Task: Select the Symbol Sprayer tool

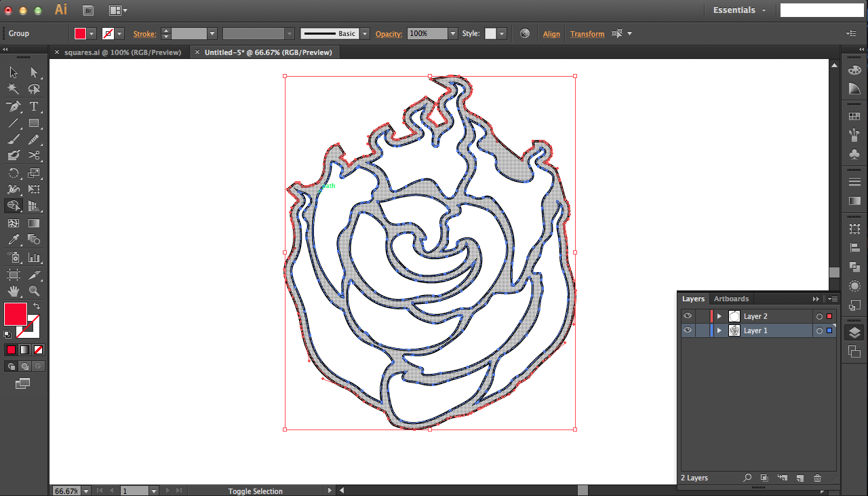Action: coord(14,257)
